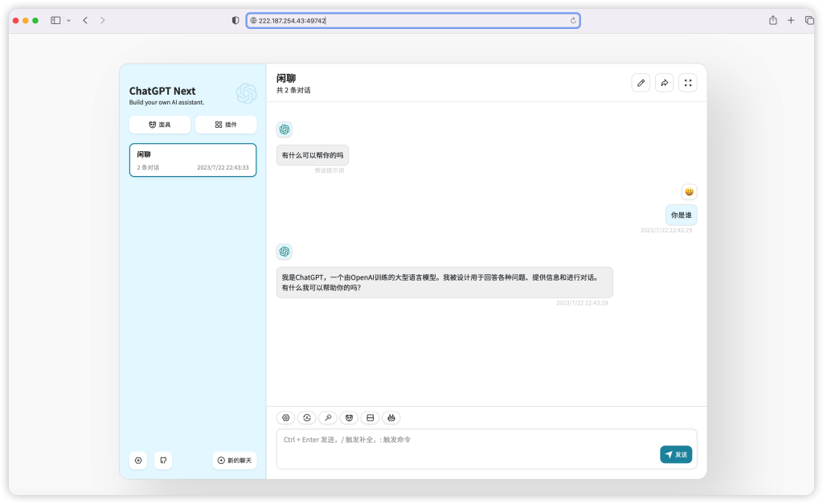Open the 面具 masks page
Image resolution: width=823 pixels, height=504 pixels.
[160, 125]
